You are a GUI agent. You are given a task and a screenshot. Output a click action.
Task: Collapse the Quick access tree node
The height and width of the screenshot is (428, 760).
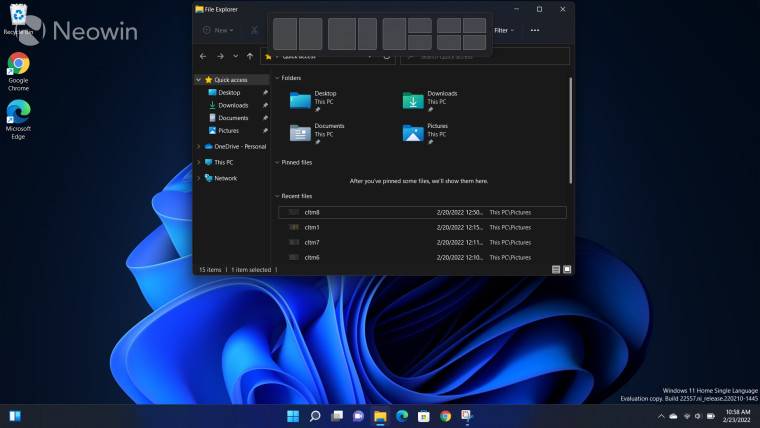click(198, 79)
